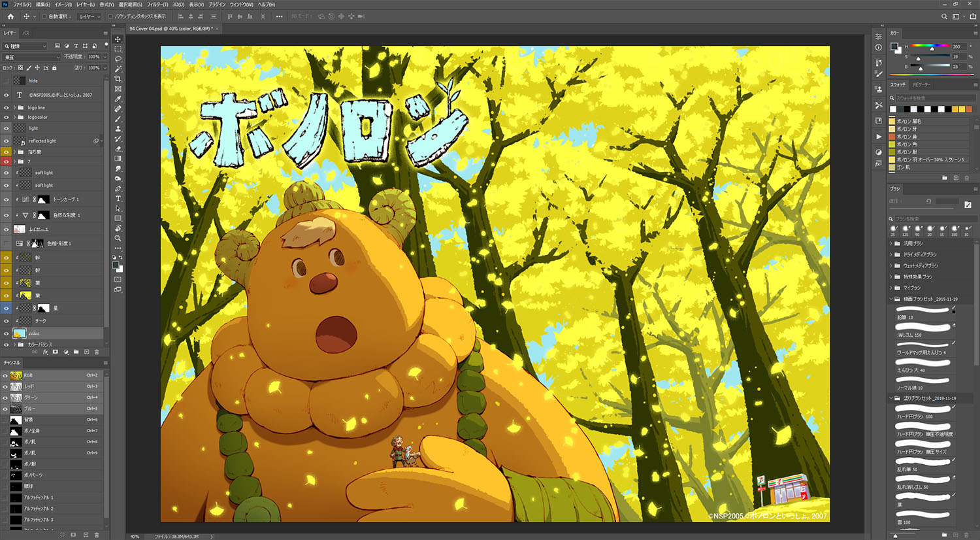980x540 pixels.
Task: Select the Zoom tool in the toolbox
Action: 118,239
